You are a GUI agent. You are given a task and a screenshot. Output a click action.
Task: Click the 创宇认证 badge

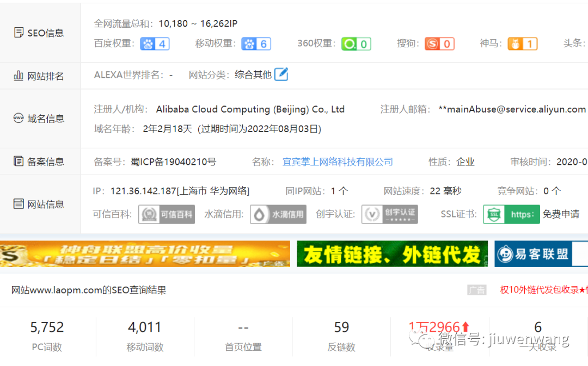click(390, 214)
